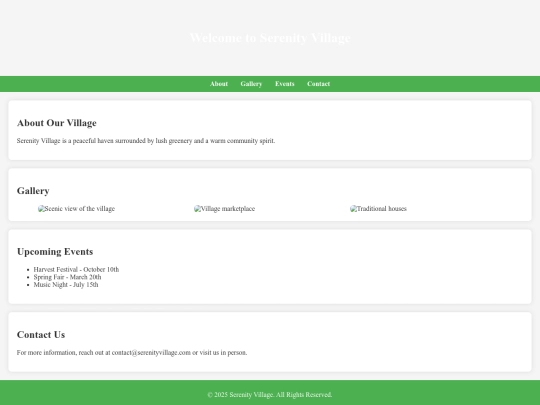
Task: Select the Serenity Village description paragraph
Action: point(146,141)
